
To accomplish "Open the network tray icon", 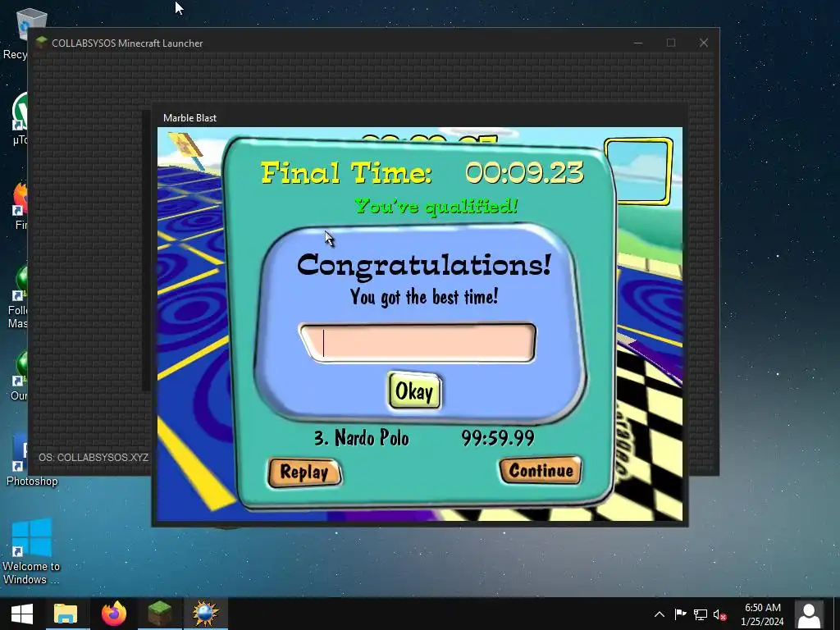I will (701, 614).
